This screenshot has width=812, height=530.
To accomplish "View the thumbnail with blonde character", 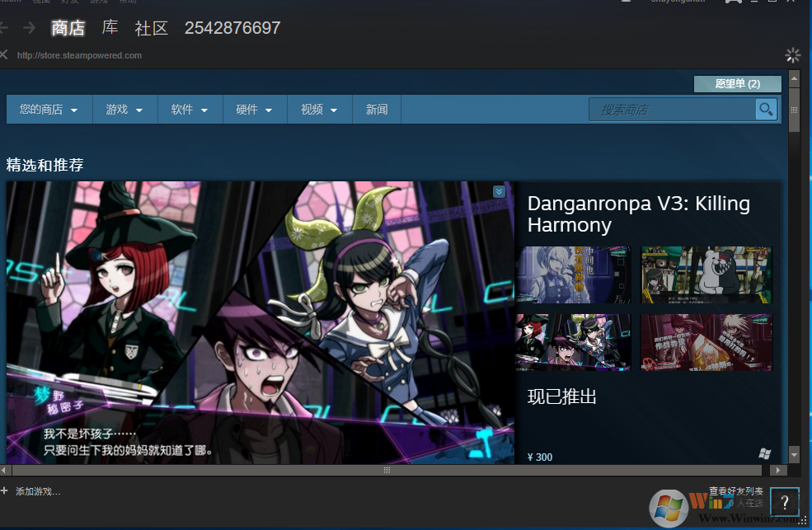I will point(573,274).
